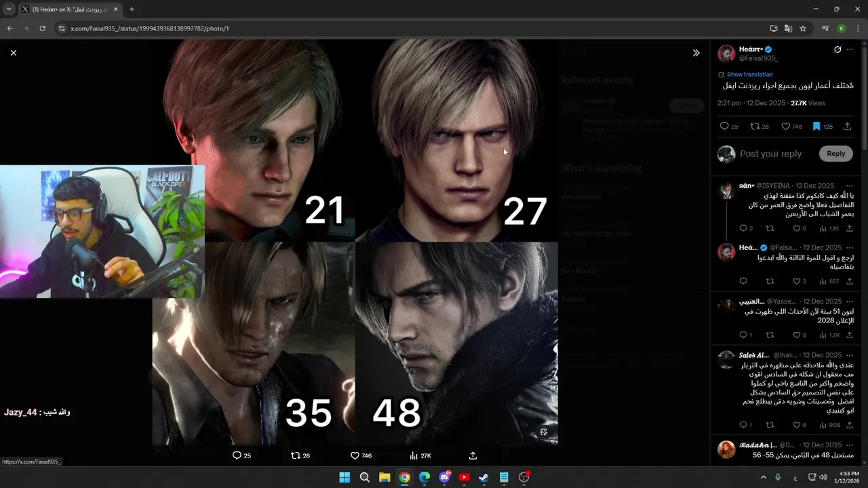Bookmark this page with star icon

[x=803, y=28]
